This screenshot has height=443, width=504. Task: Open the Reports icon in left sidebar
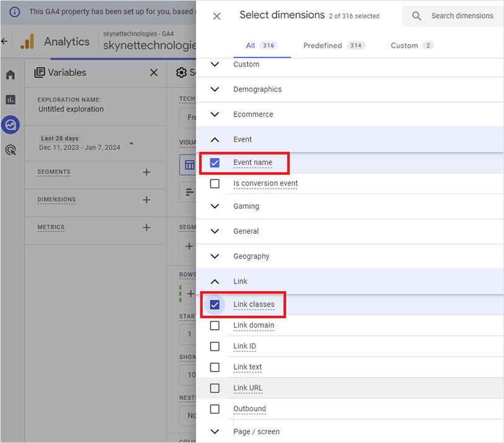coord(11,100)
